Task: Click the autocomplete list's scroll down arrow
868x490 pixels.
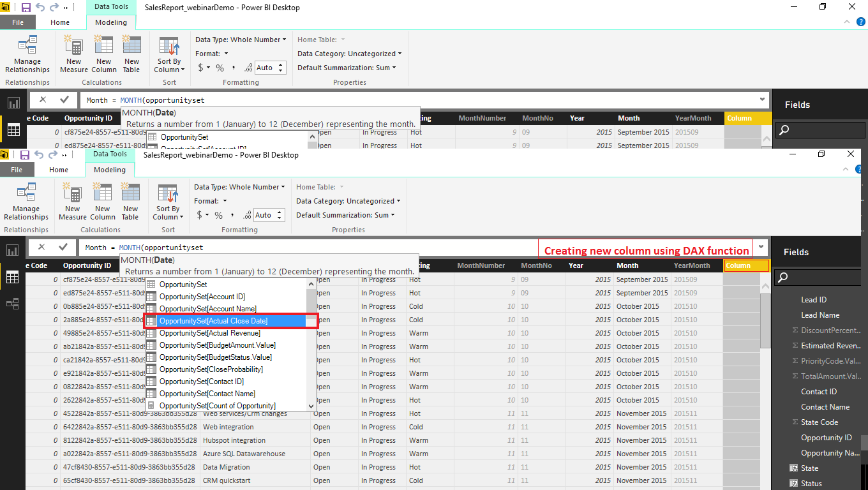Action: [311, 406]
